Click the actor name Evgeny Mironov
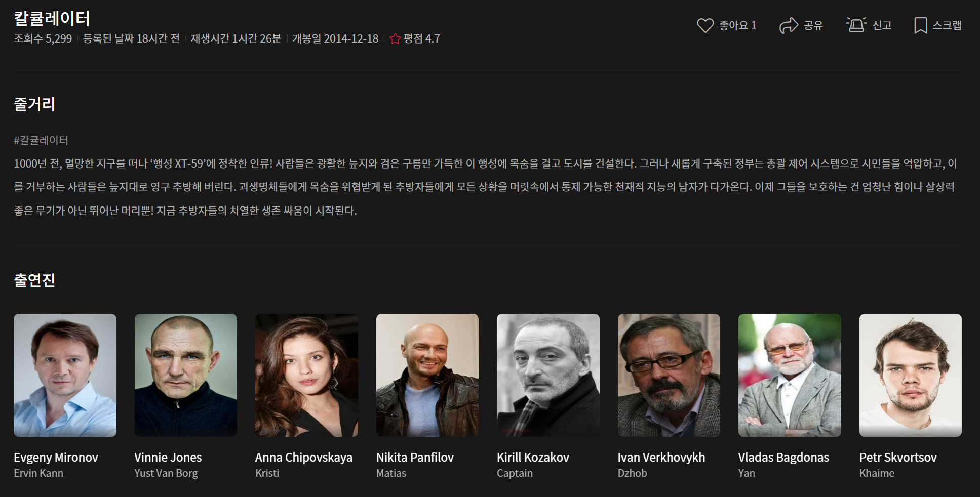This screenshot has height=497, width=980. tap(56, 457)
